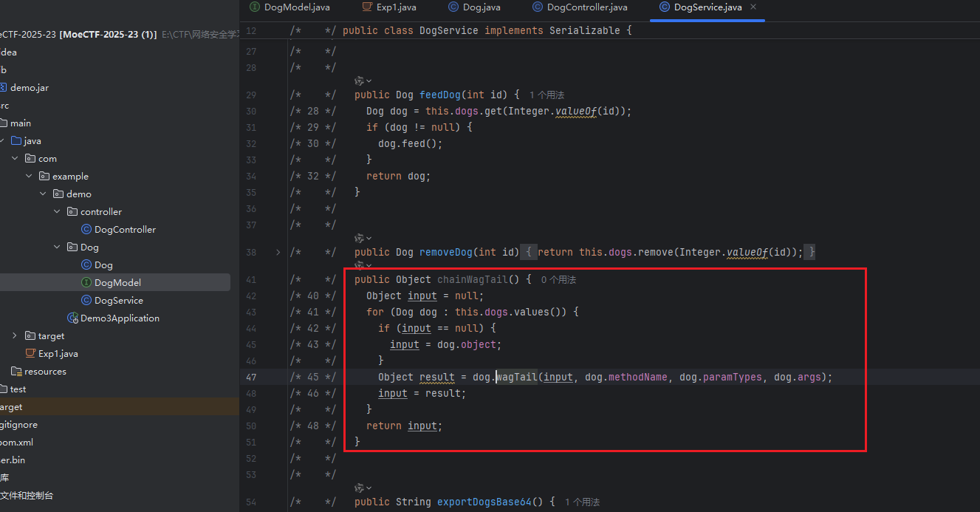Viewport: 980px width, 512px height.
Task: Click the usages hint next to feedDog
Action: point(546,95)
